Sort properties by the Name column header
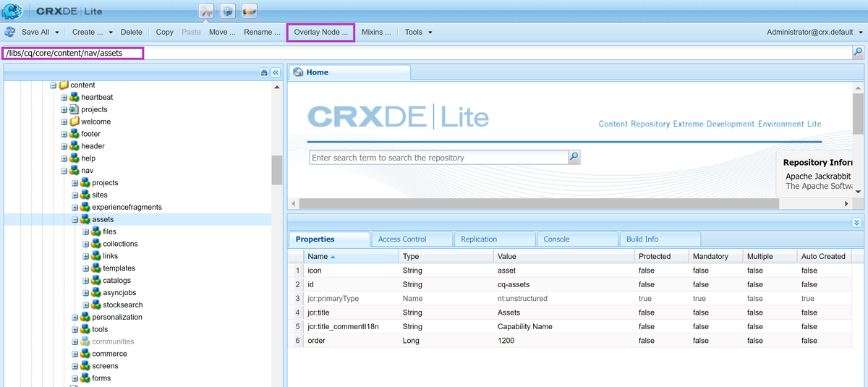 (x=350, y=256)
